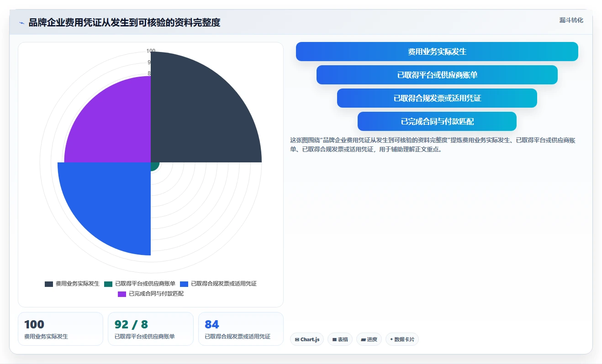Screen dimensions: 602x364
Task: Click the 100 stat card value
Action: [34, 324]
